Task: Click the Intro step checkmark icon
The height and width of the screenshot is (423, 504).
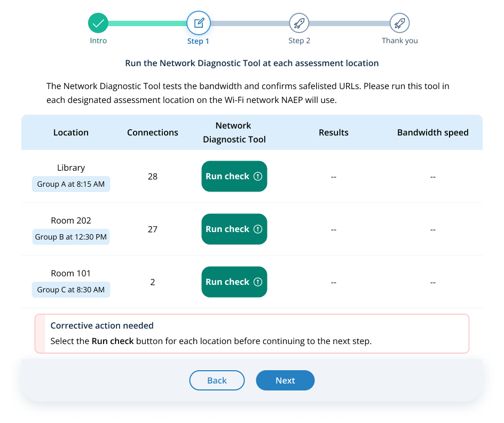Action: point(98,23)
